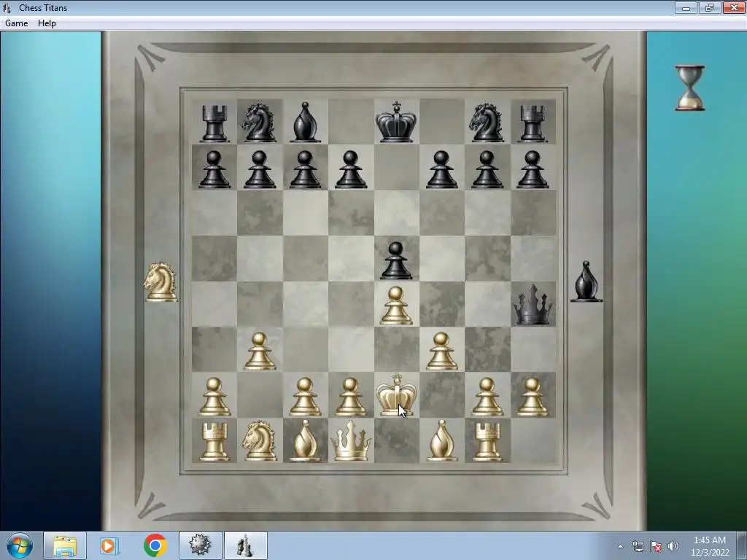This screenshot has width=747, height=560.
Task: Select the black pawn on e5
Action: (396, 260)
